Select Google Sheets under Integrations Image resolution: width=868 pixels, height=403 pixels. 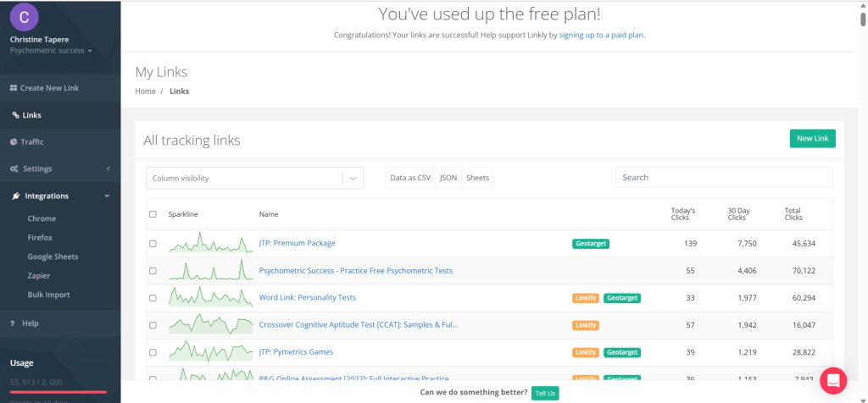(x=53, y=257)
